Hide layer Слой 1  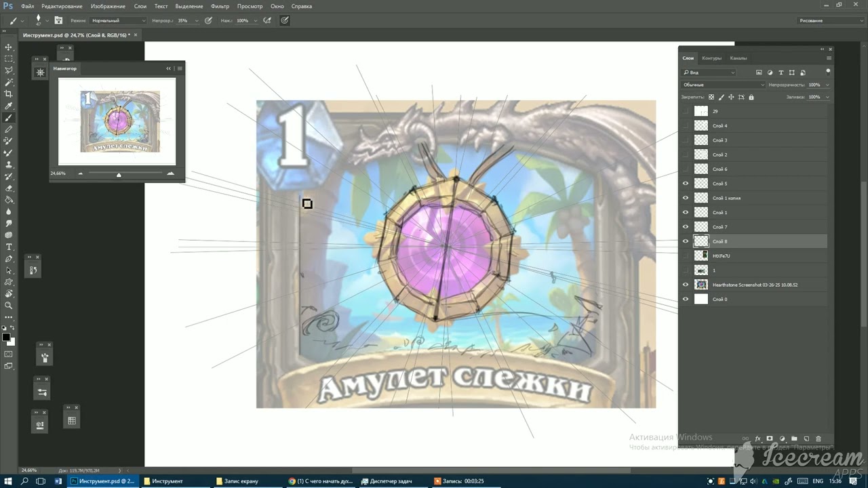[686, 212]
